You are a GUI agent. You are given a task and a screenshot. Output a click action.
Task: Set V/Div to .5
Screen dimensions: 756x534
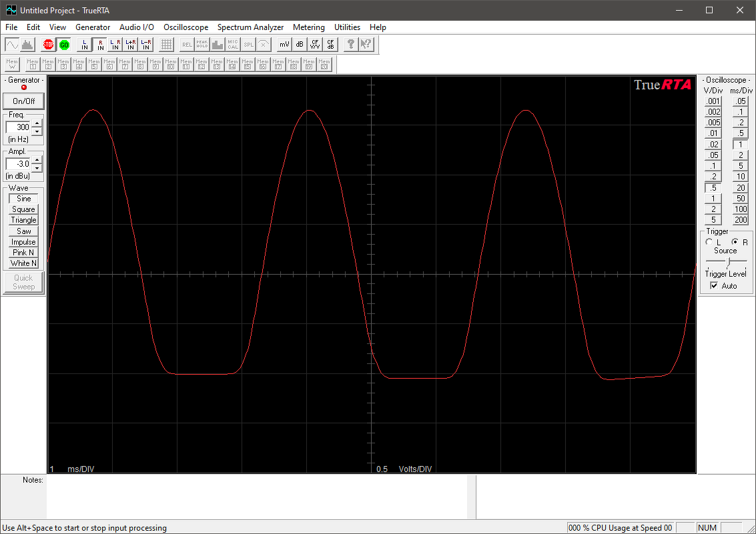pos(713,188)
